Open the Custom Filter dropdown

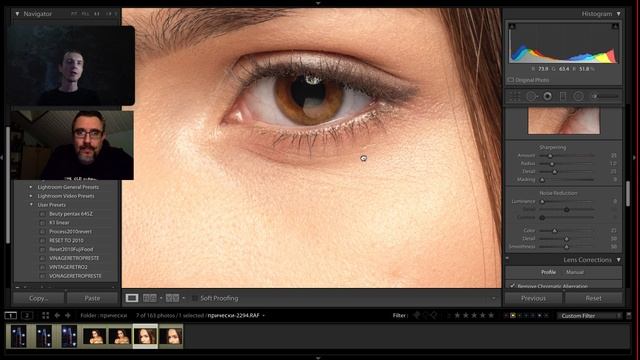(590, 316)
